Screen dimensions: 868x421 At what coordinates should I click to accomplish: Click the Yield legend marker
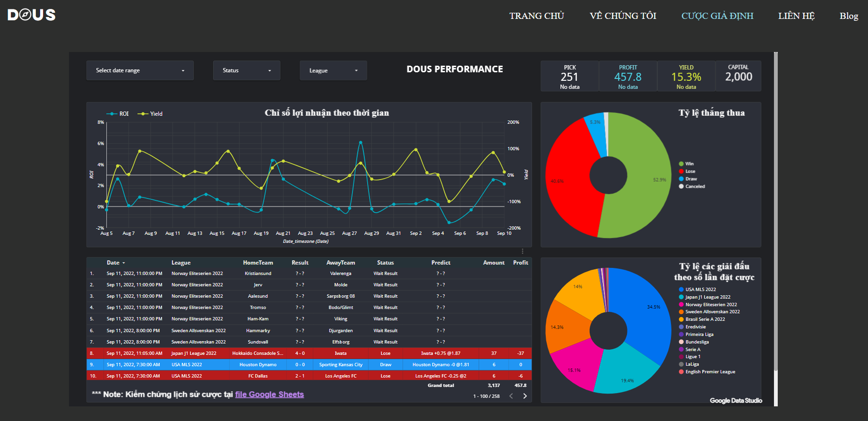pos(143,114)
